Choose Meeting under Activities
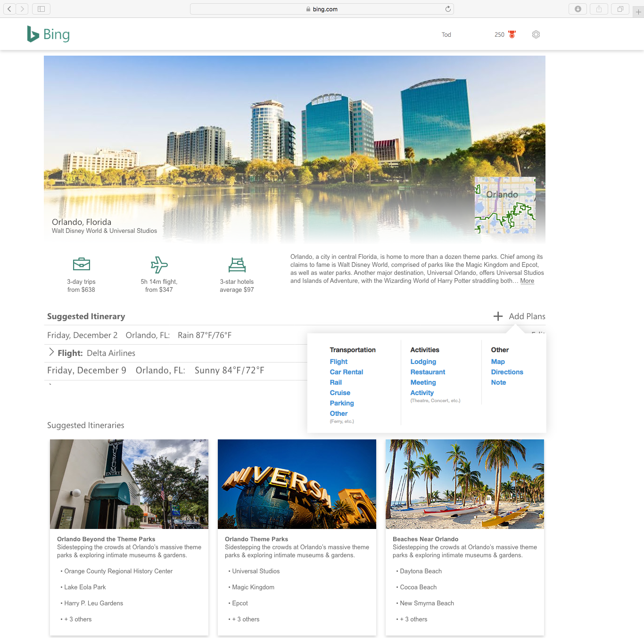644x644 pixels. 423,382
